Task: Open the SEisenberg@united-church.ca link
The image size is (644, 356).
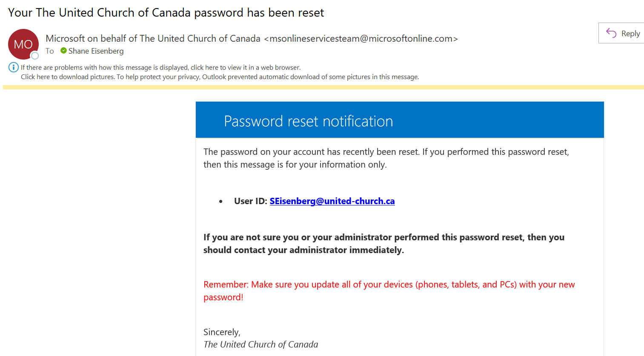Action: [x=332, y=201]
